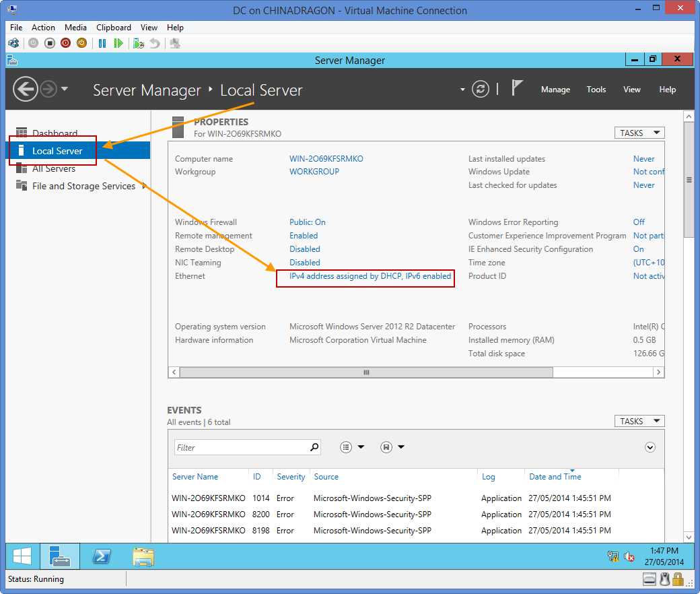Select Local Server in the navigation pane
The height and width of the screenshot is (594, 700).
[x=77, y=150]
